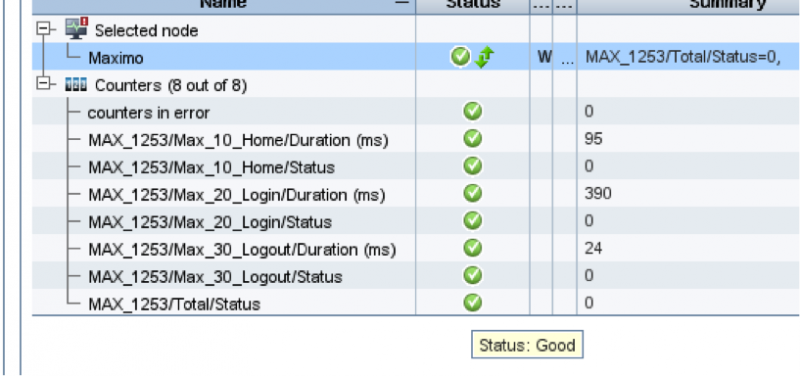Screen dimensions: 800x376
Task: Click status icon for Max_30_Logout/Duration row
Action: pyautogui.click(x=472, y=248)
